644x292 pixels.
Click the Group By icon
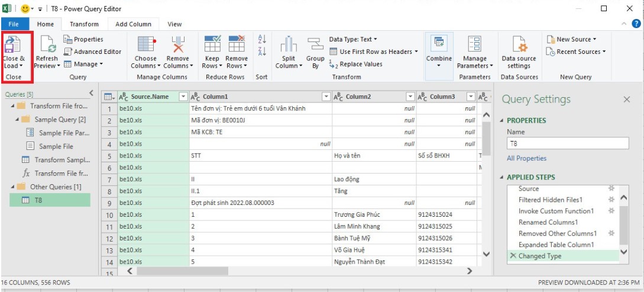coord(315,44)
